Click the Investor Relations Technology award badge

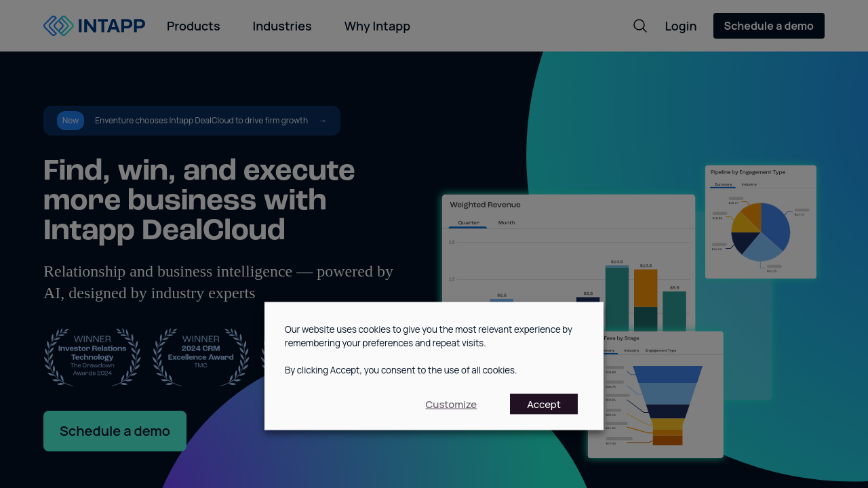(x=92, y=357)
